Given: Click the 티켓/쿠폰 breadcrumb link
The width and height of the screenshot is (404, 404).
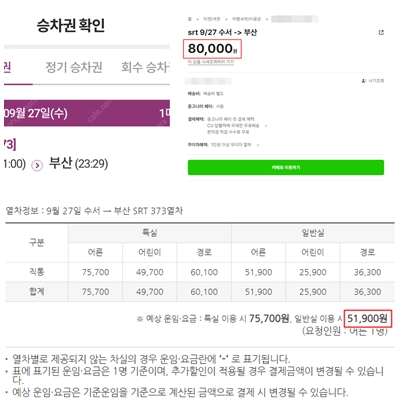Looking at the screenshot, I should pos(212,19).
